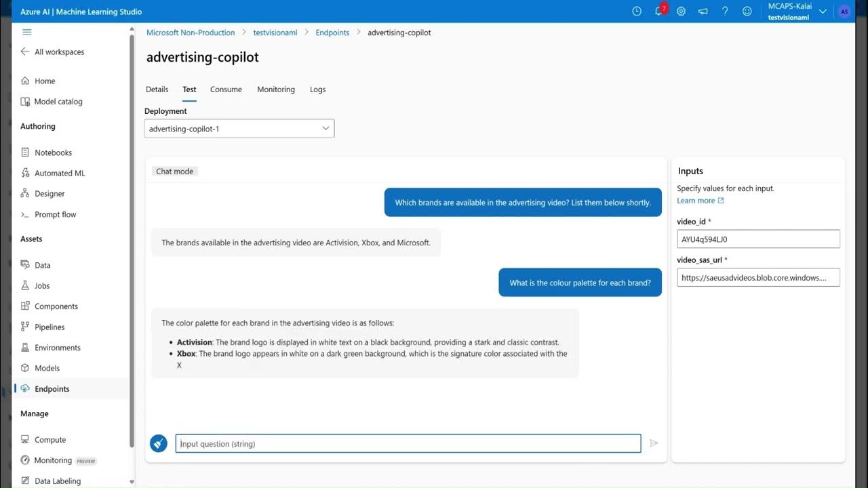Click the Endpoints cloud icon
The image size is (868, 488).
[x=25, y=388]
